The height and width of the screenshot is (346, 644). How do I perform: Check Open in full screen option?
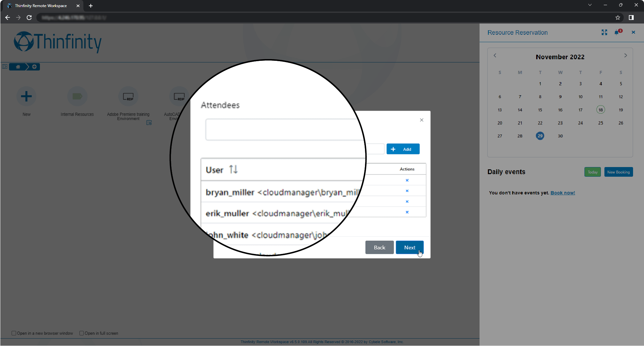pos(82,333)
